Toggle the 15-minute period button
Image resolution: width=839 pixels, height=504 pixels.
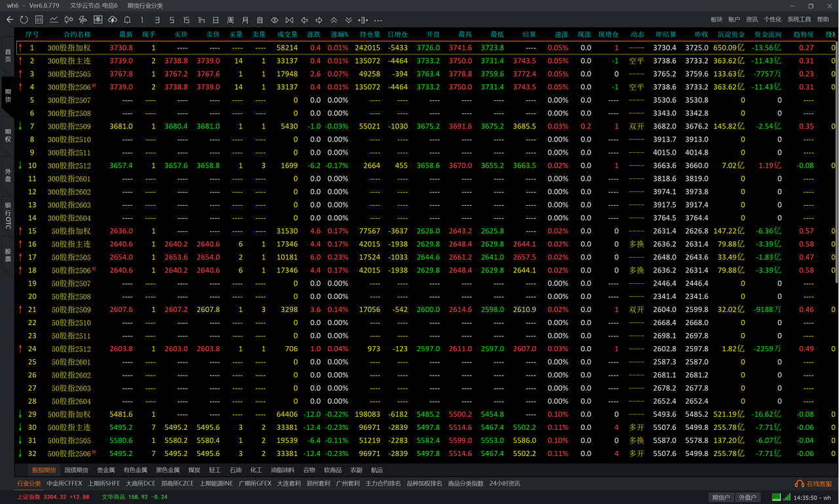click(x=187, y=20)
